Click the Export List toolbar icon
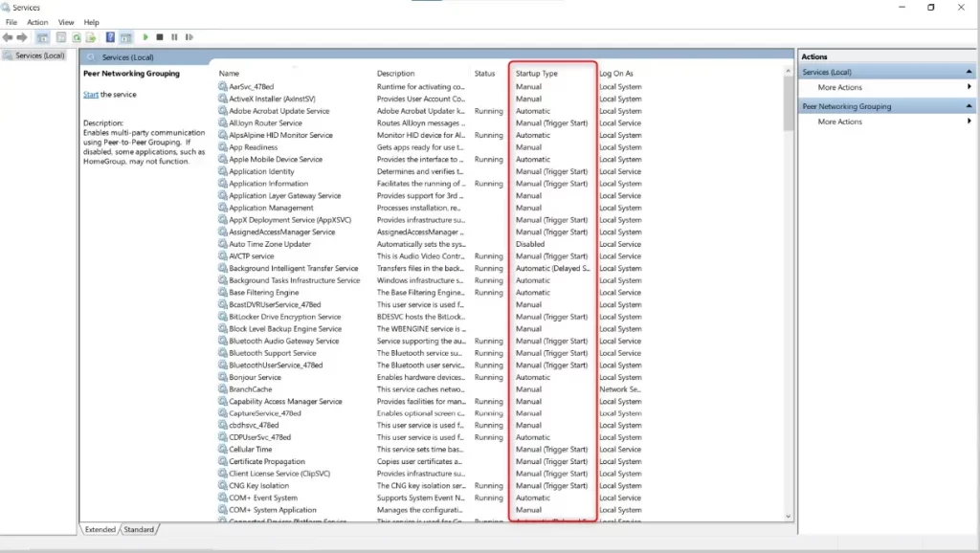This screenshot has height=553, width=980. coord(91,37)
